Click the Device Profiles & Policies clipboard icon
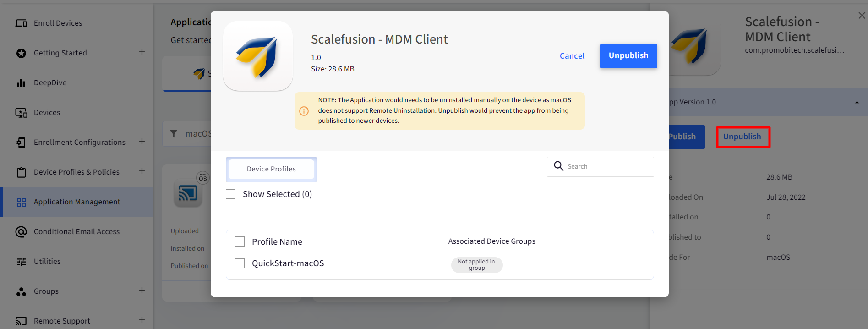The image size is (868, 329). point(21,172)
